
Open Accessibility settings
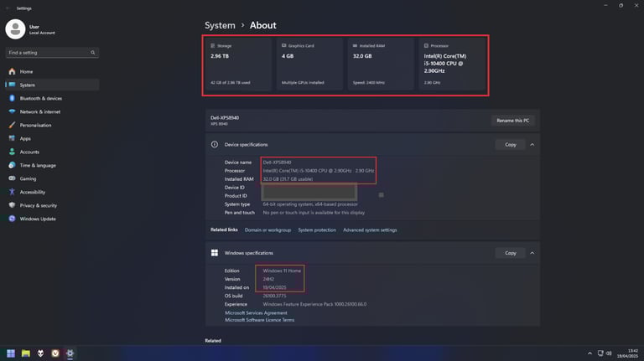coord(52,192)
